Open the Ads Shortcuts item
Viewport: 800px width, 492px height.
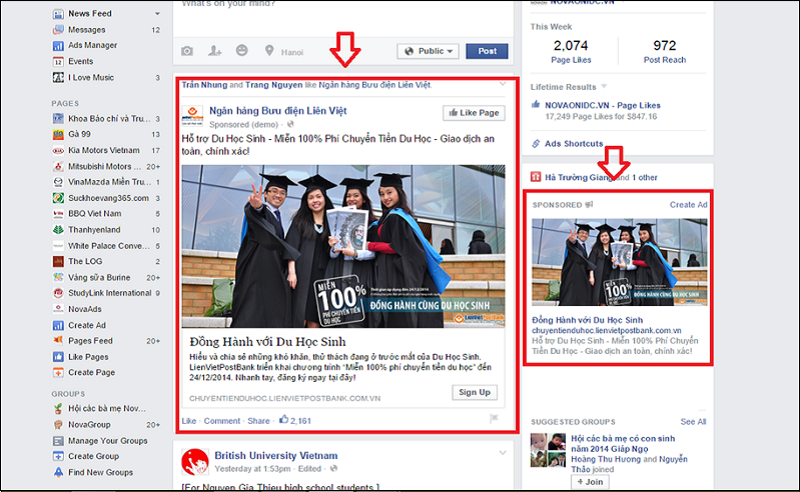(573, 144)
